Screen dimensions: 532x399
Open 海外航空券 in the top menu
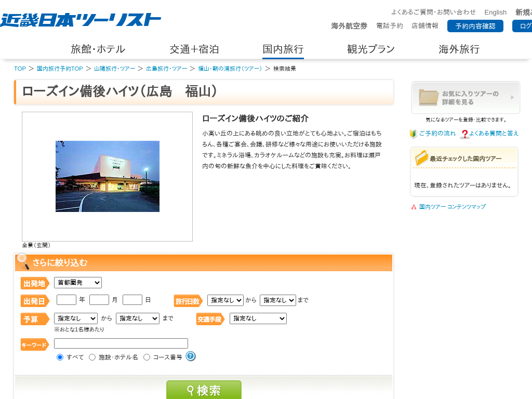(349, 26)
